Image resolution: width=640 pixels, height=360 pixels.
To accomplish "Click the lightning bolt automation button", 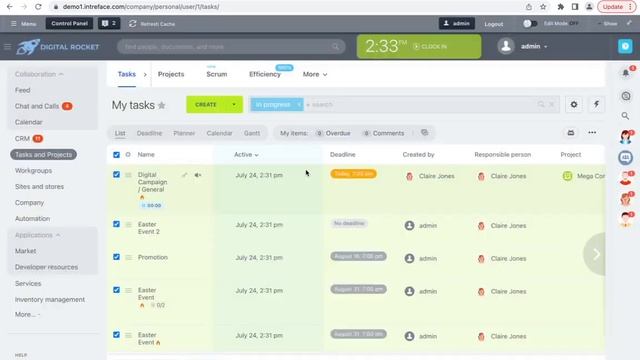I will tap(596, 104).
